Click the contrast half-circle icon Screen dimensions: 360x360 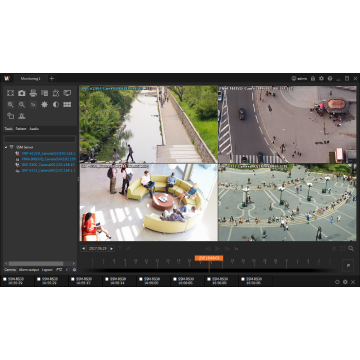tap(56, 105)
